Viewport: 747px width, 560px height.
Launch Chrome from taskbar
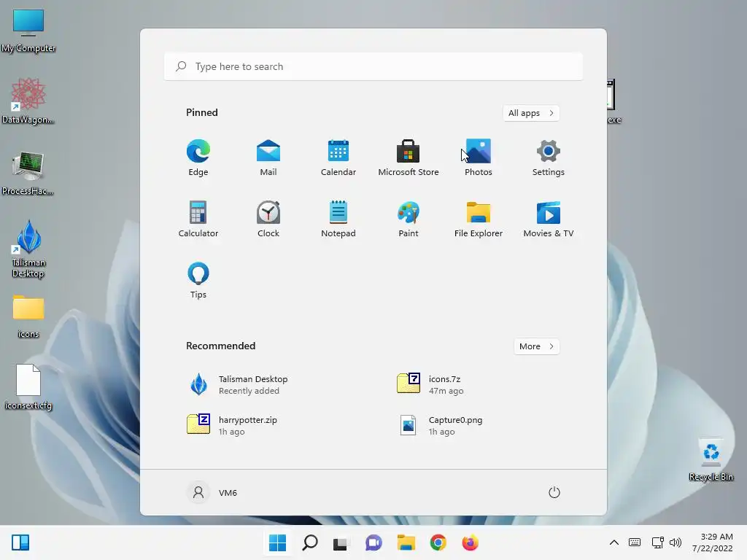(x=438, y=542)
